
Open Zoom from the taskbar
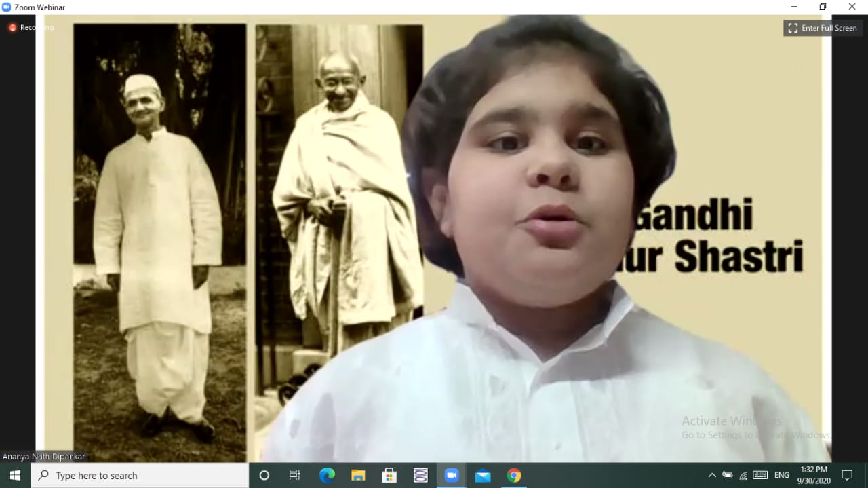[452, 475]
